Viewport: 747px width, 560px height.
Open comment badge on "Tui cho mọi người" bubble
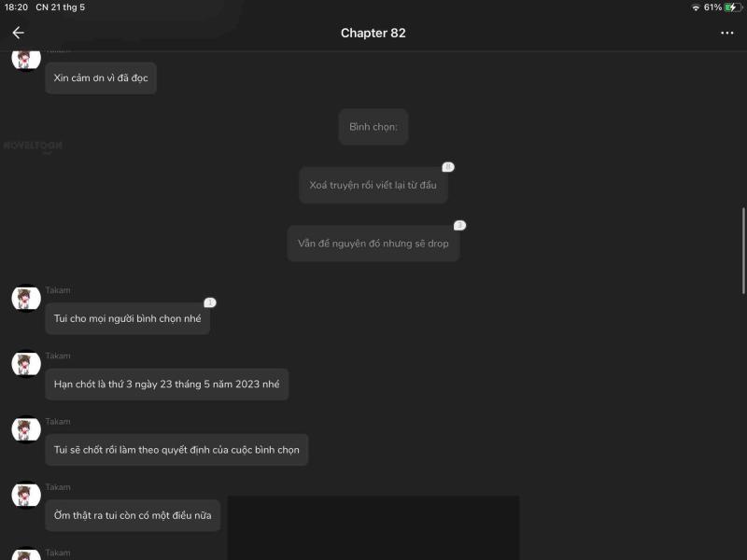click(209, 302)
